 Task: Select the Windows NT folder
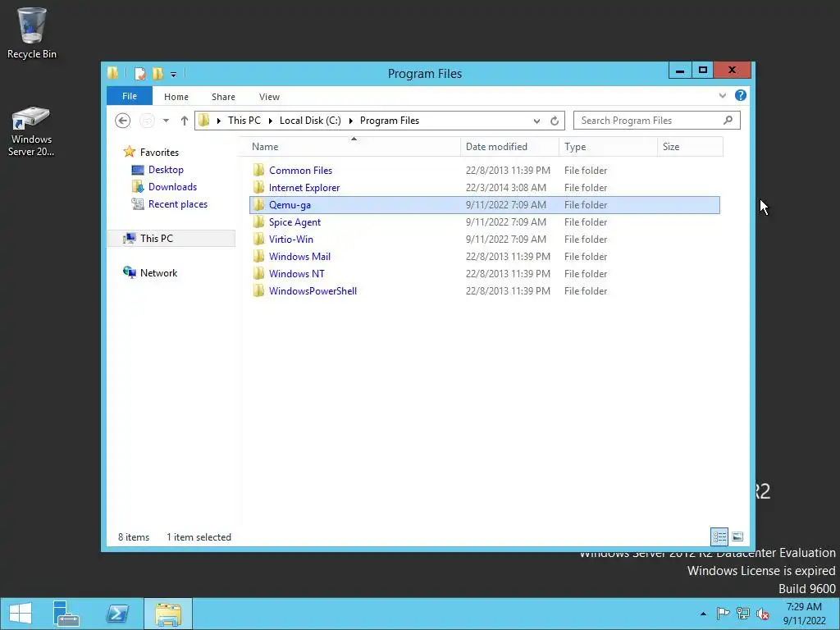point(296,273)
